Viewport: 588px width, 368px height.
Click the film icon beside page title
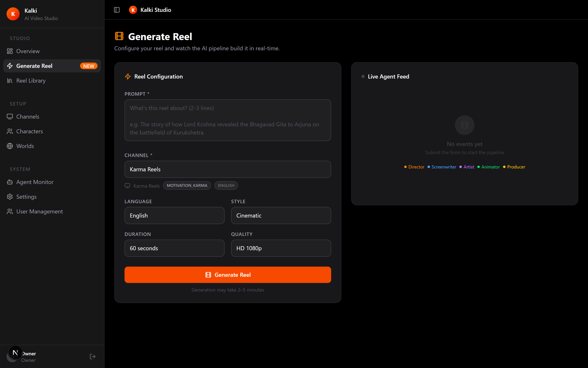[119, 36]
